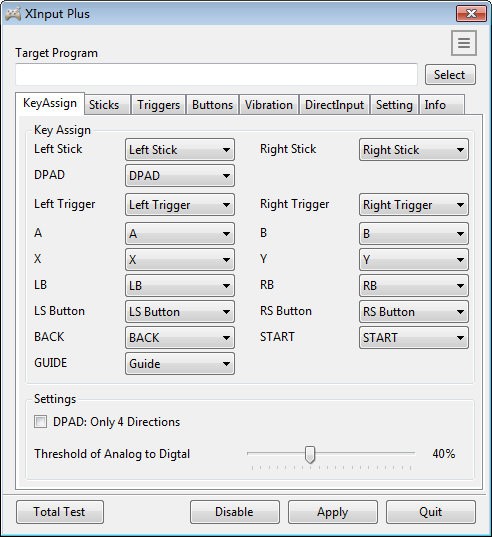Open the Buttons tab
The image size is (492, 537).
coord(212,105)
